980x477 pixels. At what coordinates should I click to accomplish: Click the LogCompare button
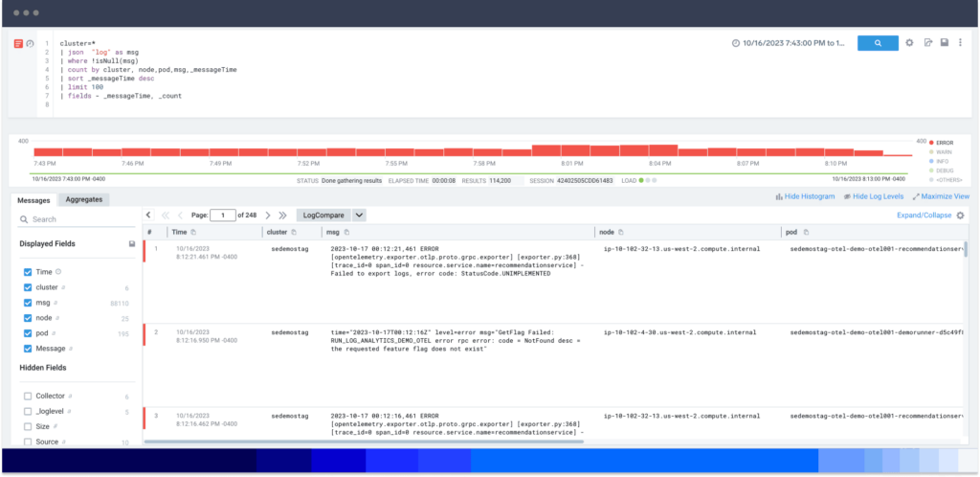point(323,216)
